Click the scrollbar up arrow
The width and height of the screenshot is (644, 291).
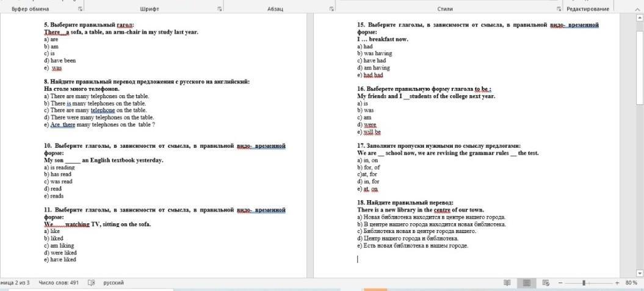640,18
